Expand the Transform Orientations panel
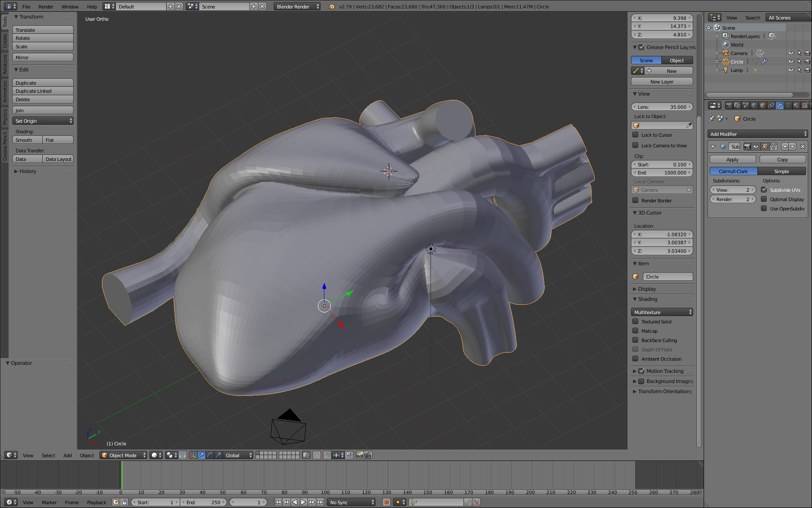The height and width of the screenshot is (508, 812). point(635,392)
